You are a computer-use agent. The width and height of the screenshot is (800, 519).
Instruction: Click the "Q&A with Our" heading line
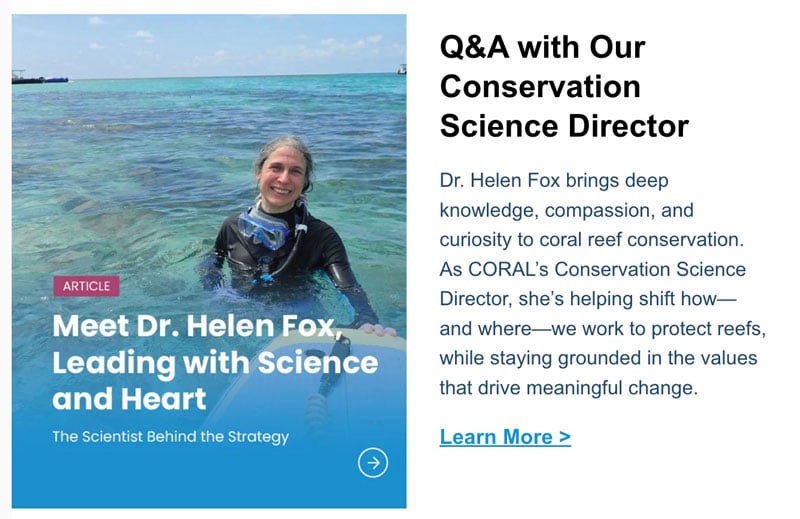542,47
